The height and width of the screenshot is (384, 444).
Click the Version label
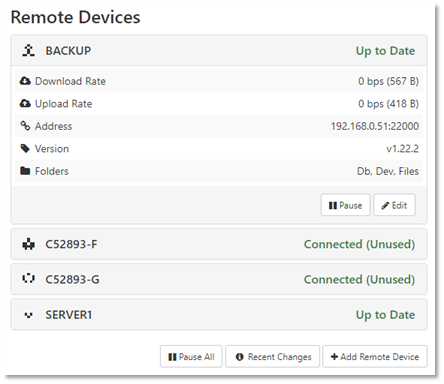[52, 148]
